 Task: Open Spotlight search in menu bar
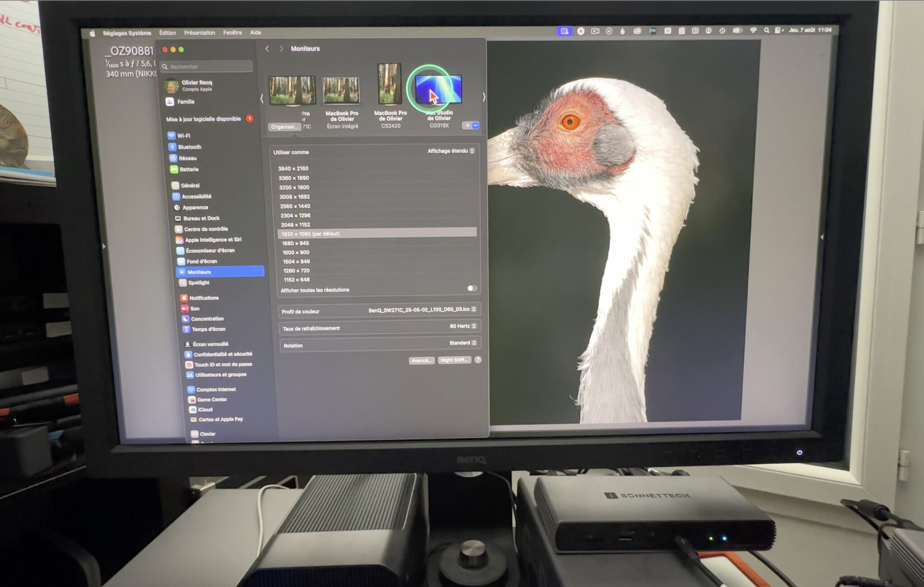point(767,31)
